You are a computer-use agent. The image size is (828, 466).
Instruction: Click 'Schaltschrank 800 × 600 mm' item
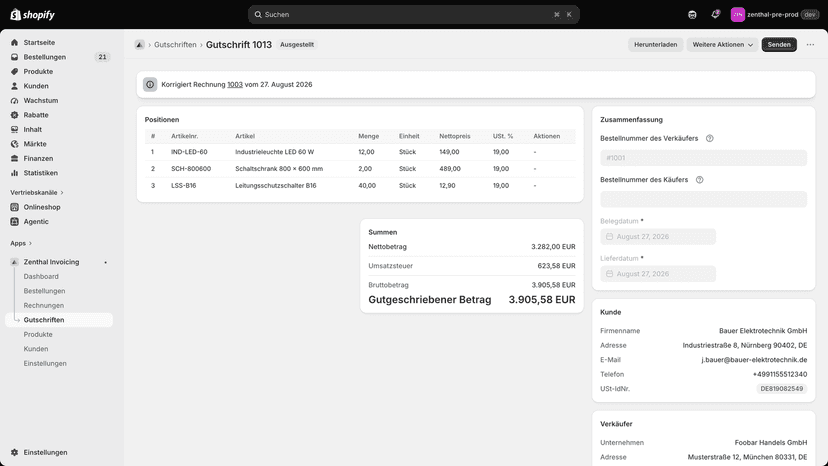(279, 169)
